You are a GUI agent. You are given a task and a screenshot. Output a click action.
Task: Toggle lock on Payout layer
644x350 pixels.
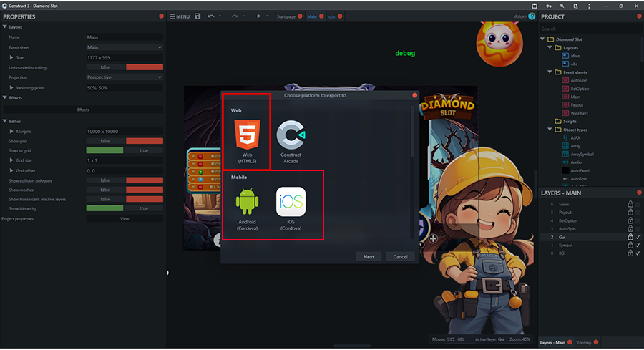(630, 213)
